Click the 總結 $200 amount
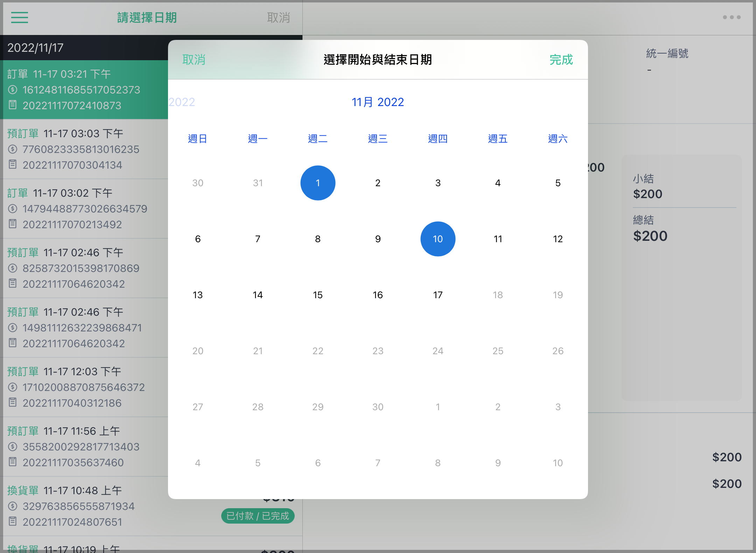756x553 pixels. click(650, 236)
